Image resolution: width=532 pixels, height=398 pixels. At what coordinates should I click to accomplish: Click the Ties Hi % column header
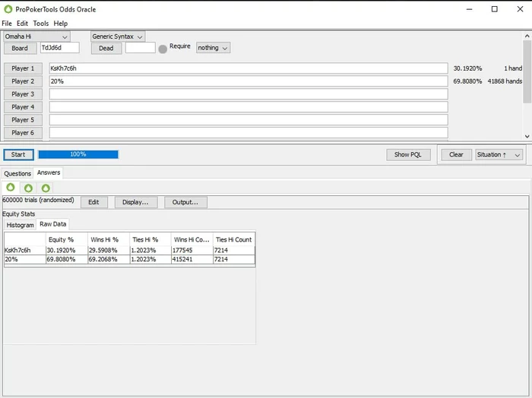[x=150, y=240]
